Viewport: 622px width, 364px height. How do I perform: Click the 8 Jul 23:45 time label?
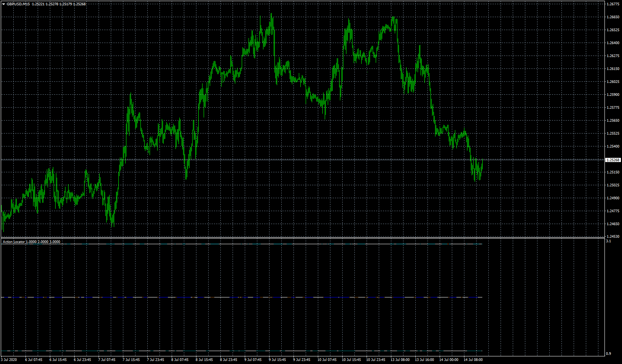[228, 360]
